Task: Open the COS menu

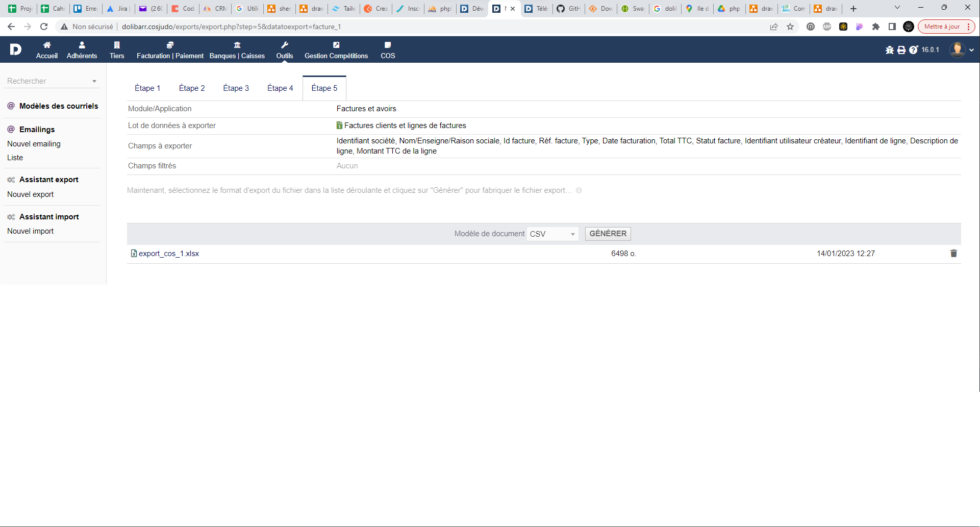Action: (x=388, y=50)
